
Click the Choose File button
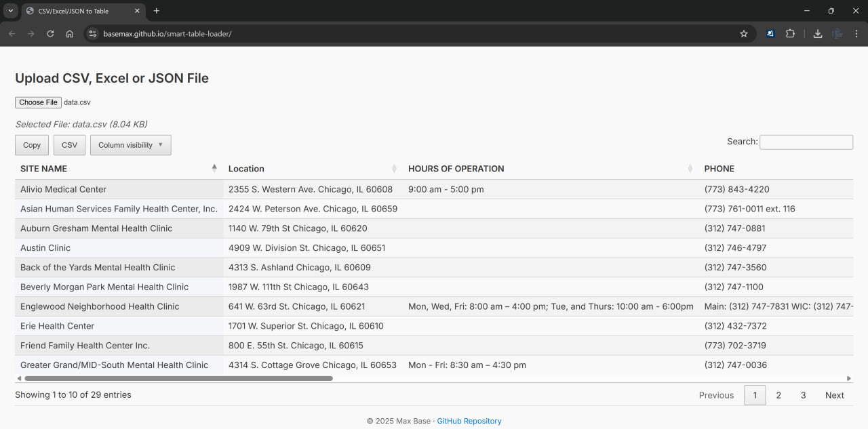[x=38, y=102]
